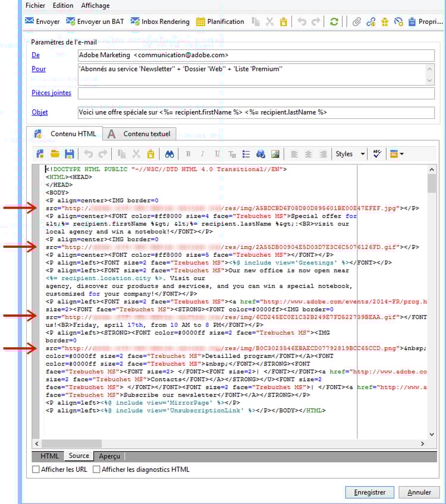Click the redo arrow in top toolbar
Viewport: 446px width, 504px height.
tap(316, 21)
